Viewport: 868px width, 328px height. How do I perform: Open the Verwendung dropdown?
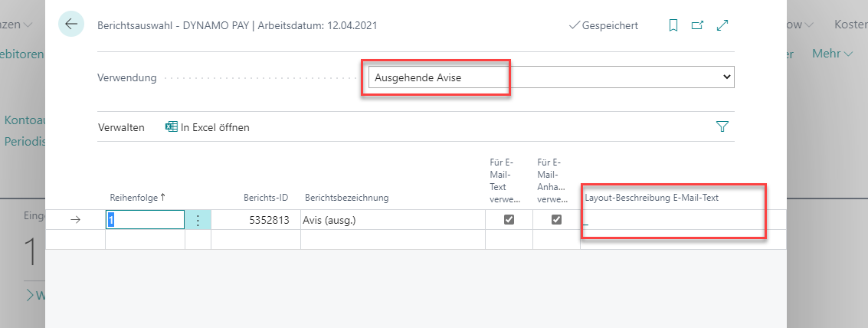[550, 77]
